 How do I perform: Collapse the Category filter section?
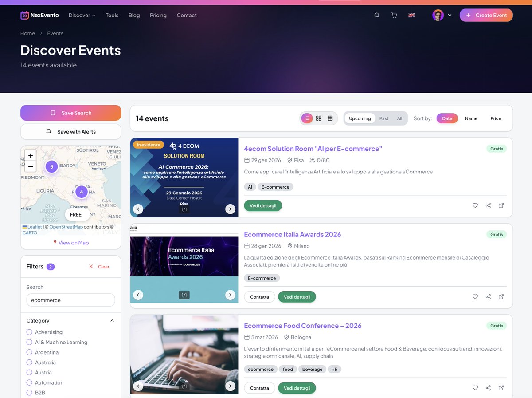[112, 321]
